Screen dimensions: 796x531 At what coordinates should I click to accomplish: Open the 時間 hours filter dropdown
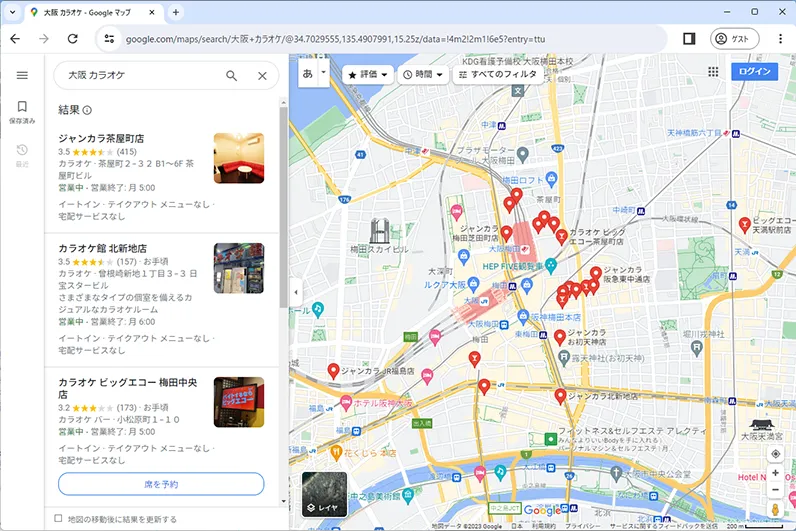[422, 74]
